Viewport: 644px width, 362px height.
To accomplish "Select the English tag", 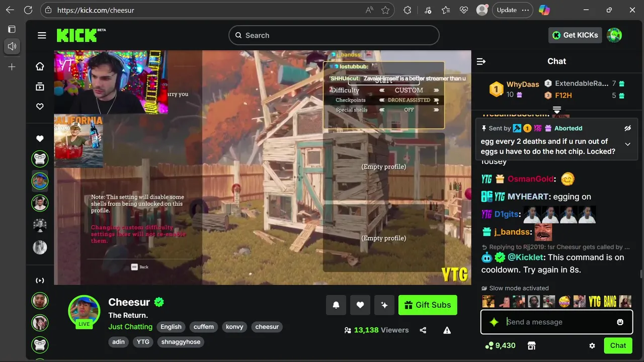I will [x=171, y=327].
